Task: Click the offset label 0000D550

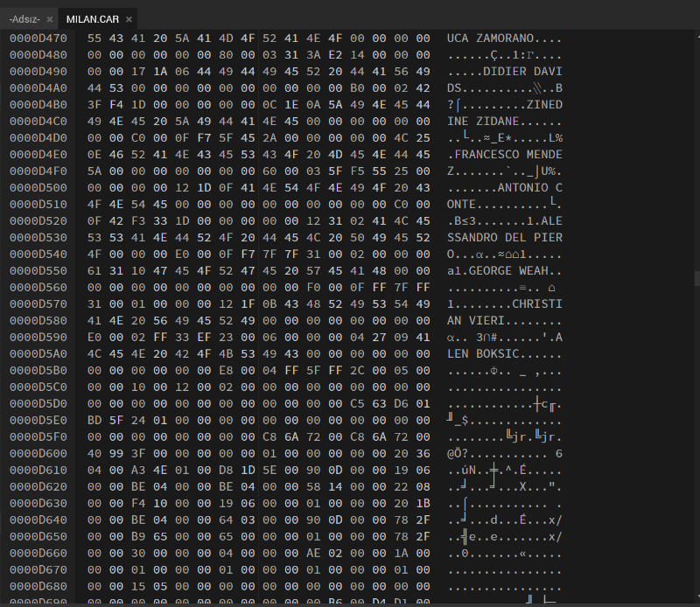Action: click(38, 270)
